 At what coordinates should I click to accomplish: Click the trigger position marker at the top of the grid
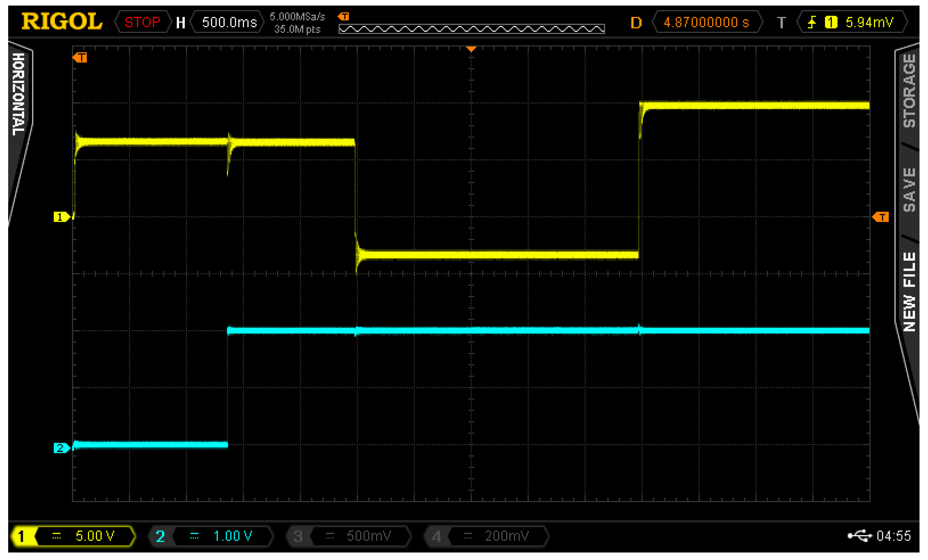pyautogui.click(x=471, y=49)
